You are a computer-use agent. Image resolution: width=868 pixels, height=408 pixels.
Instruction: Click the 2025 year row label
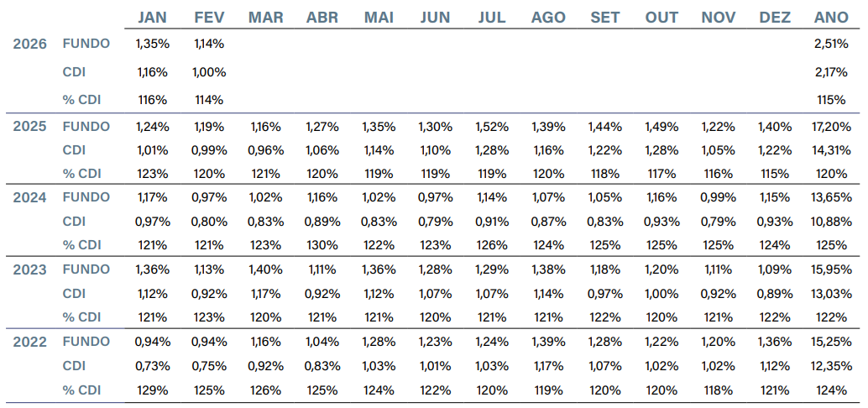tap(30, 127)
